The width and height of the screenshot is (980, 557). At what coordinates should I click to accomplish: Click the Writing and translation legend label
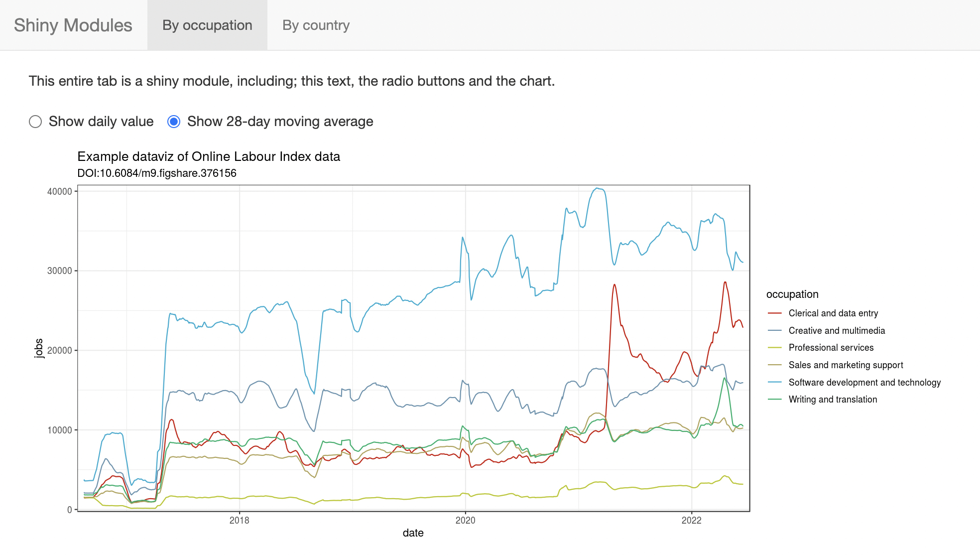pos(833,400)
